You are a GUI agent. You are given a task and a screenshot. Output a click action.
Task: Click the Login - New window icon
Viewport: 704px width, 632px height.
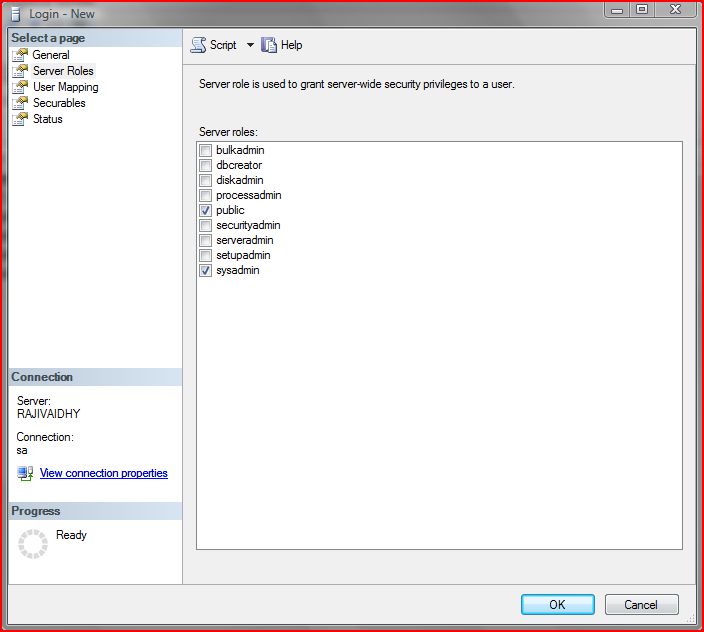click(x=16, y=13)
